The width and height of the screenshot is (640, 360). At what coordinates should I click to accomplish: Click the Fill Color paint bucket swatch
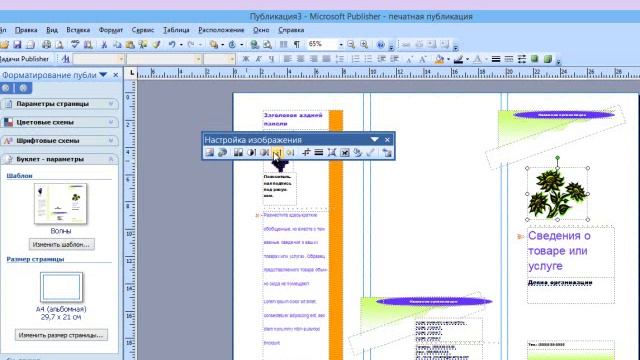(439, 59)
